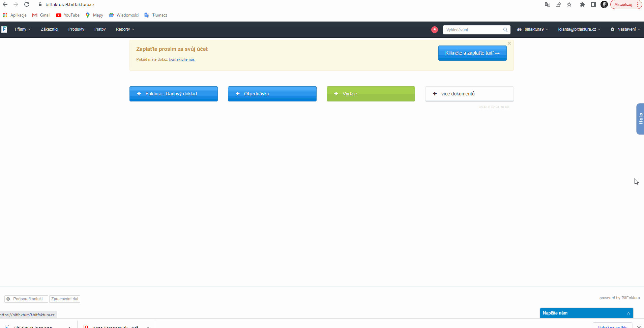Expand the více dokumentů button
Image resolution: width=644 pixels, height=328 pixels.
(x=469, y=94)
